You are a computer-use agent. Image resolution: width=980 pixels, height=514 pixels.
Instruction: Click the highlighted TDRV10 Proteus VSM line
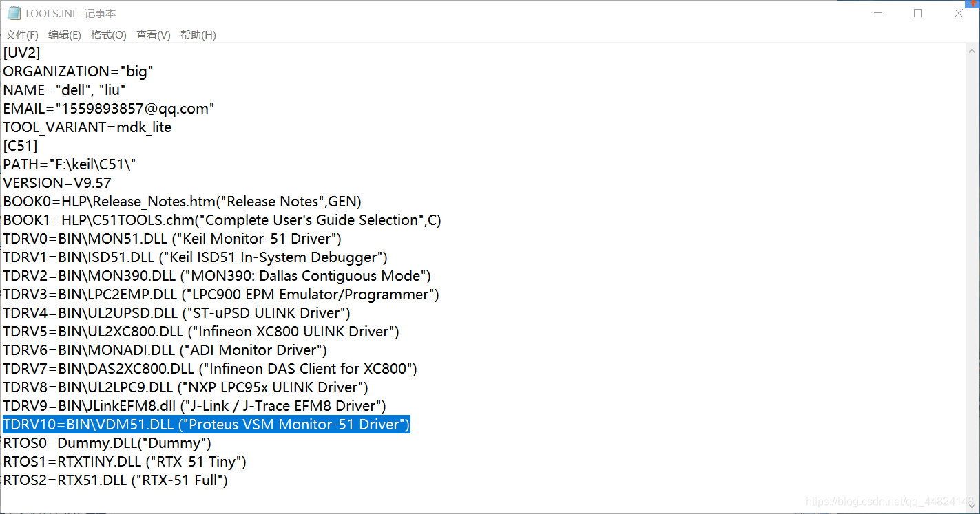click(207, 425)
